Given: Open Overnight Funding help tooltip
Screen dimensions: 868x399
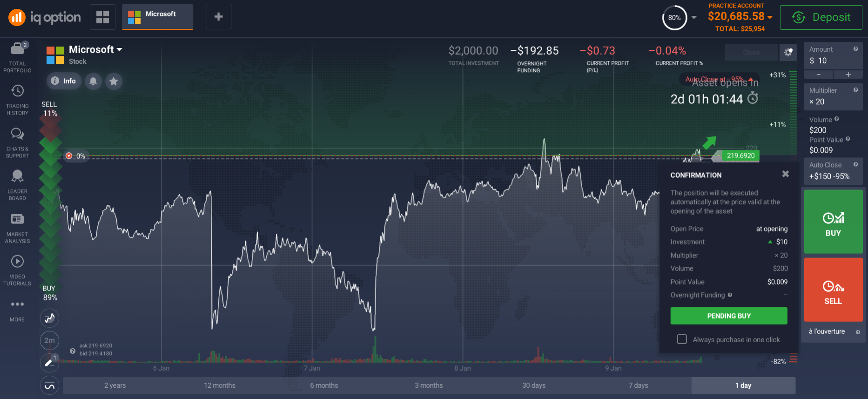Looking at the screenshot, I should point(730,295).
